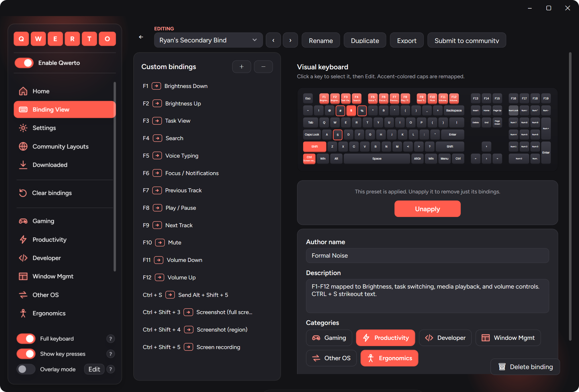Image resolution: width=579 pixels, height=392 pixels.
Task: Click the help icon next to Show key presses
Action: tap(110, 354)
